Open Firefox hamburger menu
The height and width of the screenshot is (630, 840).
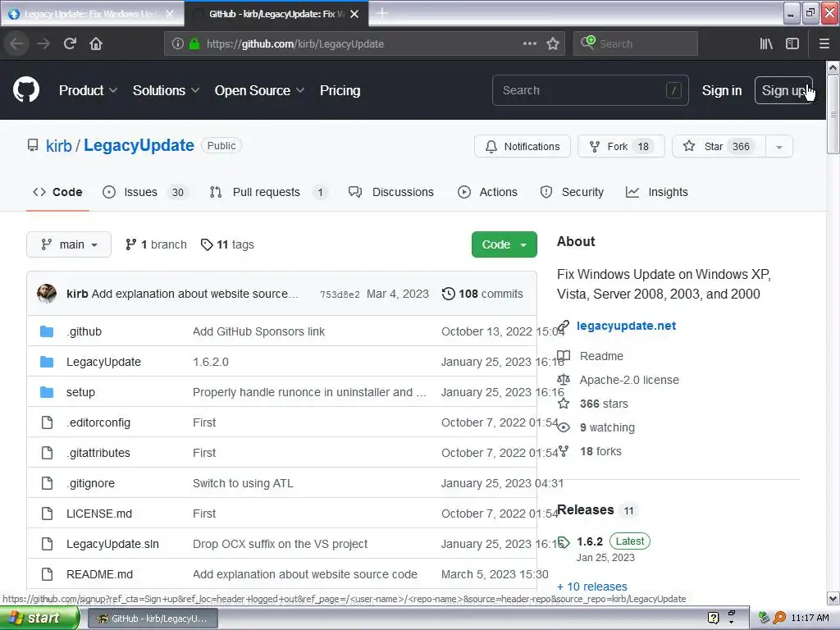(x=824, y=43)
